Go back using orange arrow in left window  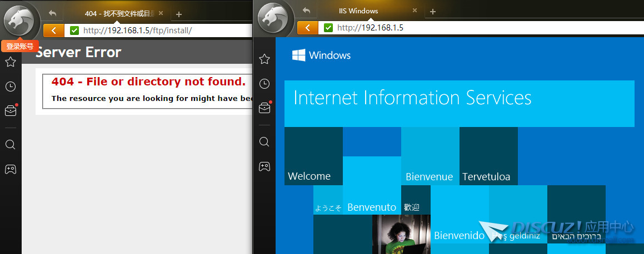tap(54, 30)
